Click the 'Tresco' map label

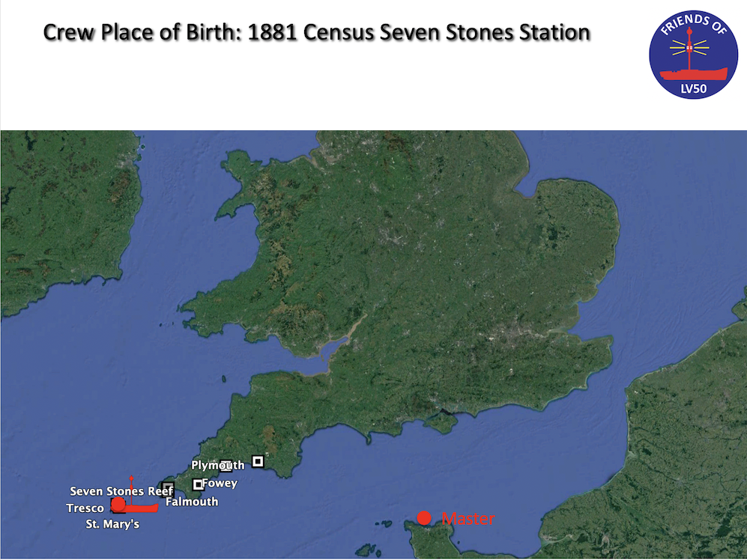85,508
